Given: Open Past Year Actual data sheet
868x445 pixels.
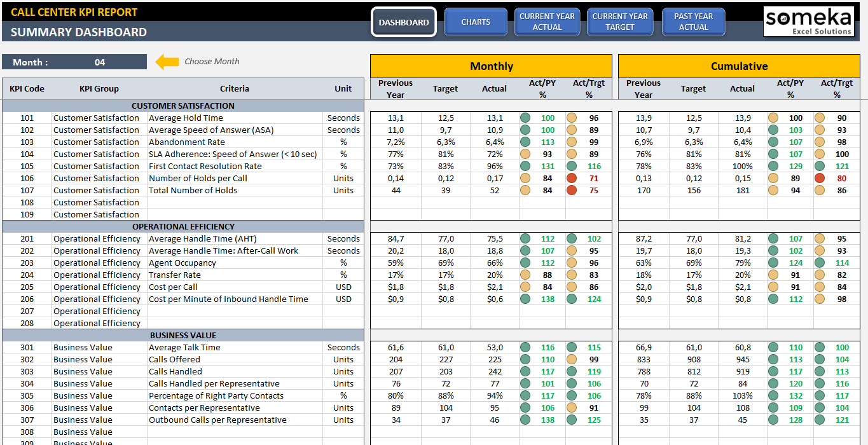Looking at the screenshot, I should coord(693,22).
